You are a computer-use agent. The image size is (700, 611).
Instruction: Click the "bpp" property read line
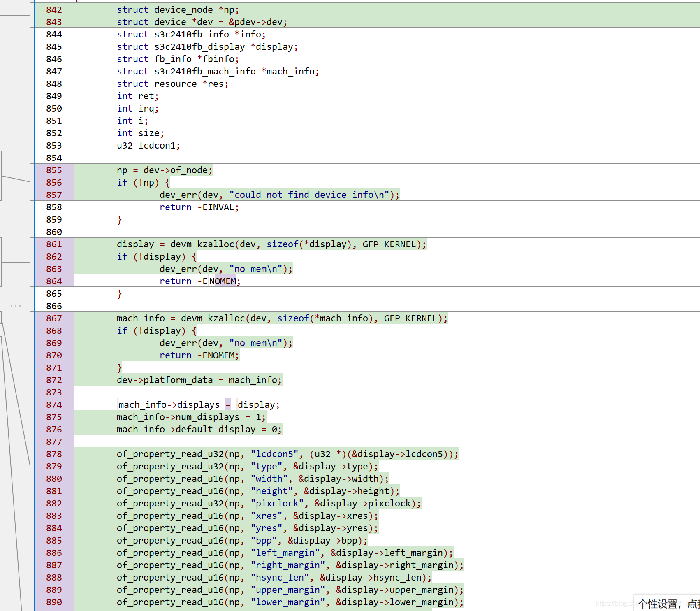(242, 540)
